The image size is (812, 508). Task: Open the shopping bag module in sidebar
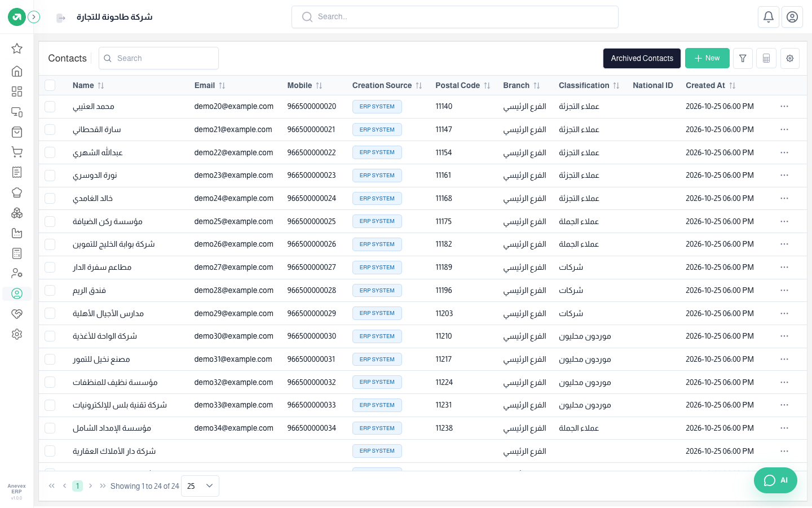[x=17, y=132]
